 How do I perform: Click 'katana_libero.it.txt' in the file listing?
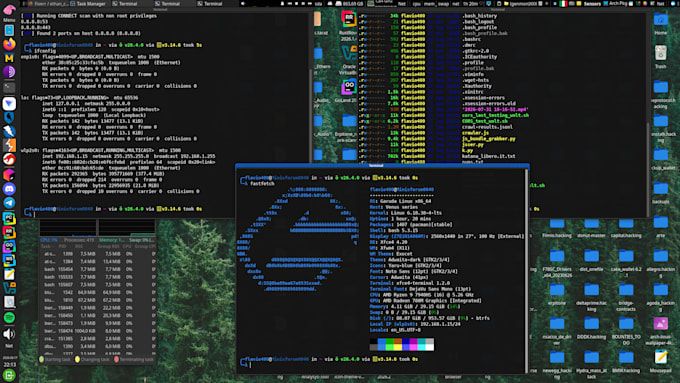coord(489,156)
